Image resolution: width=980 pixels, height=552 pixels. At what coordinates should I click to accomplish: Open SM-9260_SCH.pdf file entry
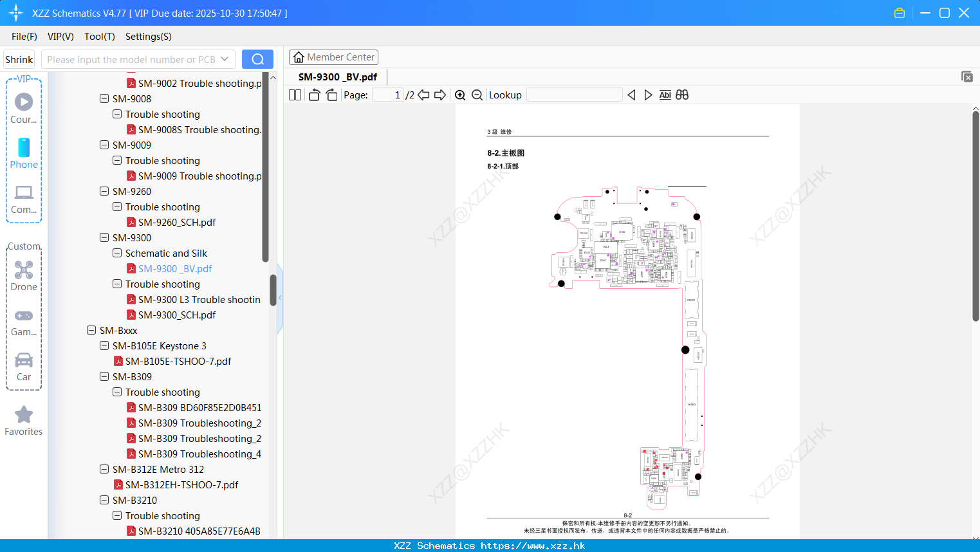[177, 222]
